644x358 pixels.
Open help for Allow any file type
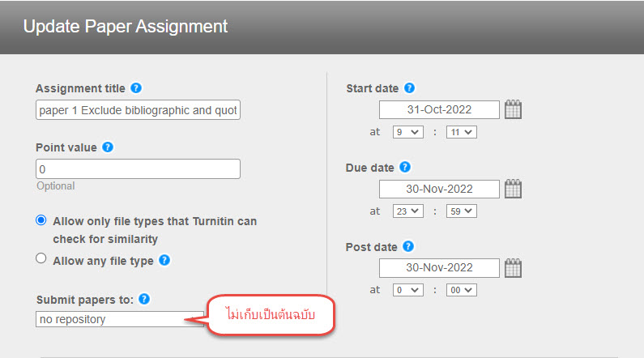tap(164, 260)
